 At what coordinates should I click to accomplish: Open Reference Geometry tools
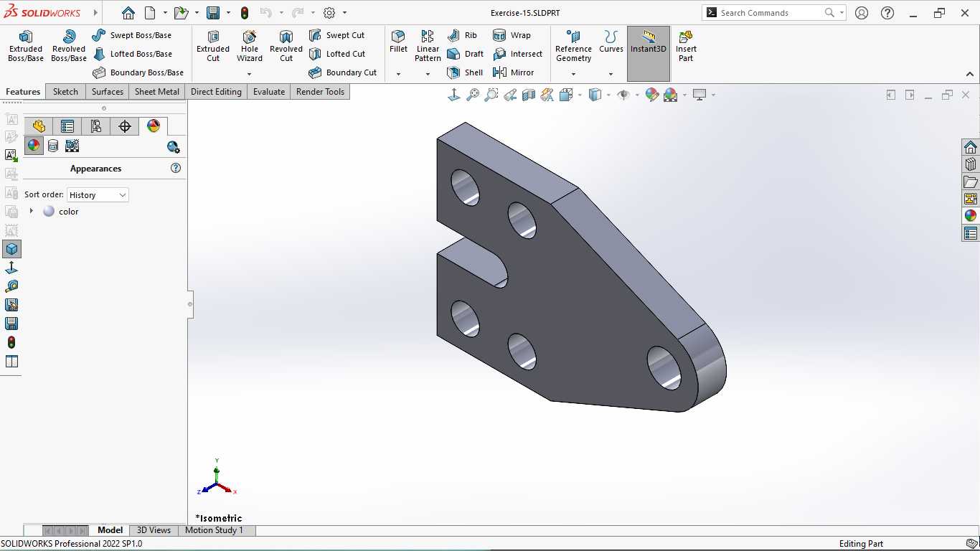tap(573, 46)
